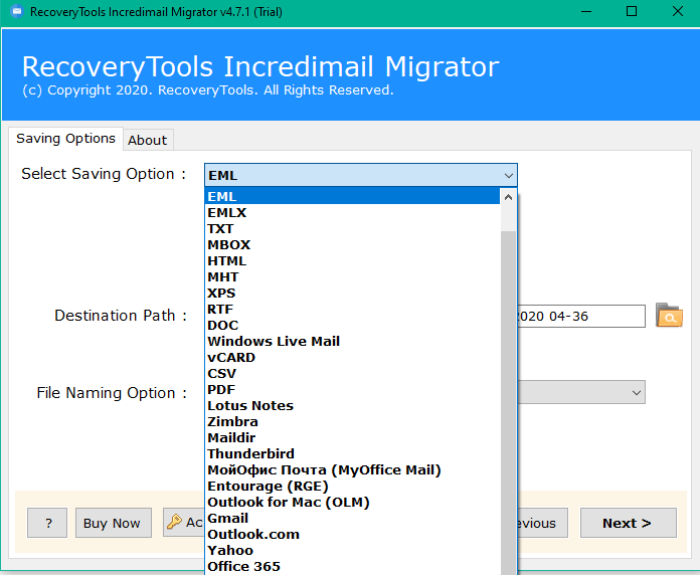
Task: Pick PDF from the format list
Action: 352,389
